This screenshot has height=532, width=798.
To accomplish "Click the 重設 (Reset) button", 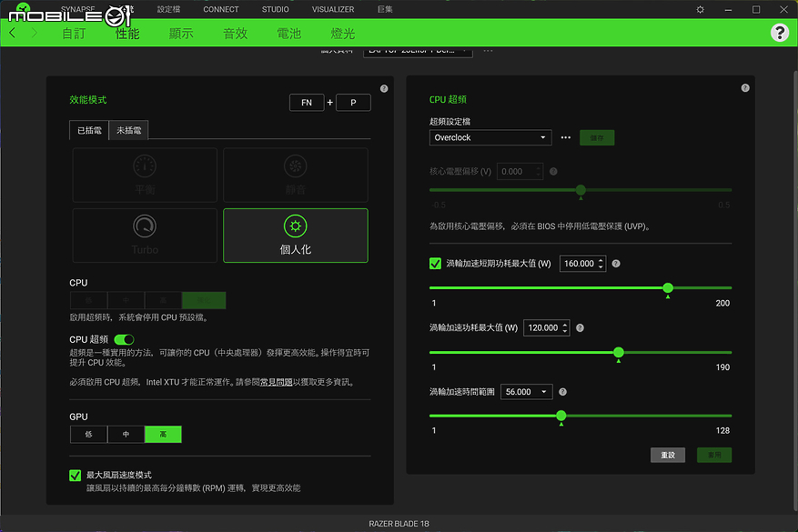I will pos(668,456).
